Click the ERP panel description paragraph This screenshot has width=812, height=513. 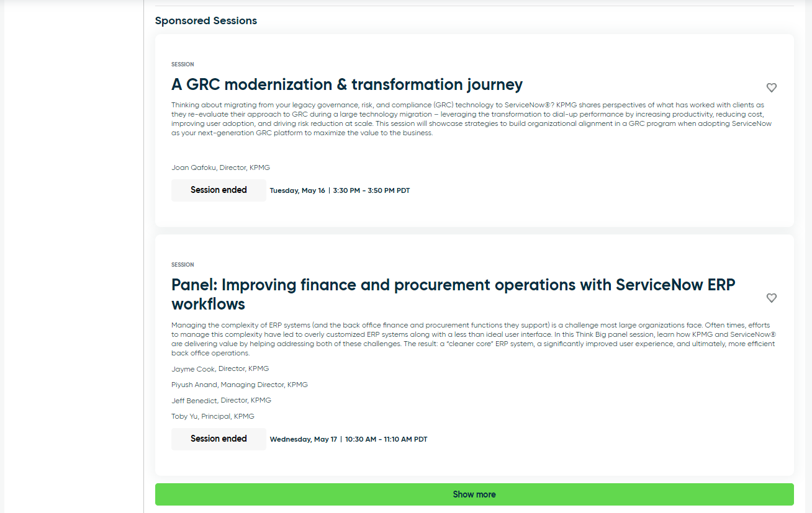tap(473, 339)
